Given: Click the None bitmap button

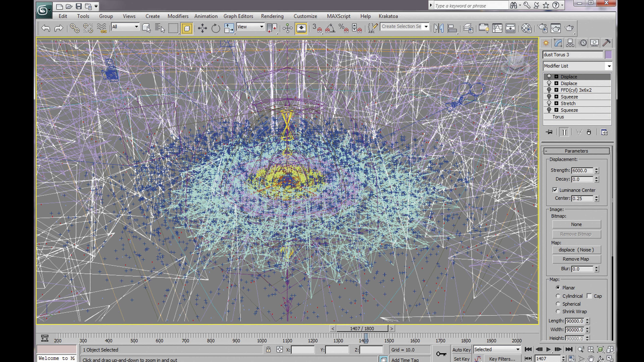Looking at the screenshot, I should (576, 224).
